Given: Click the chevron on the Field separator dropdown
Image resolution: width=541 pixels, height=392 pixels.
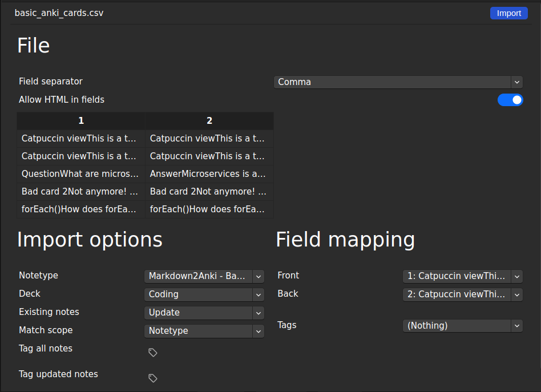Looking at the screenshot, I should pyautogui.click(x=516, y=82).
